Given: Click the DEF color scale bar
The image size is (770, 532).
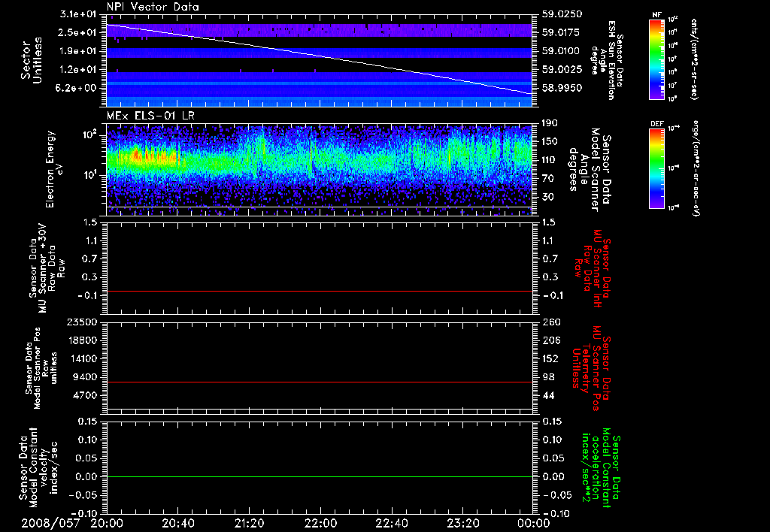Looking at the screenshot, I should point(659,169).
